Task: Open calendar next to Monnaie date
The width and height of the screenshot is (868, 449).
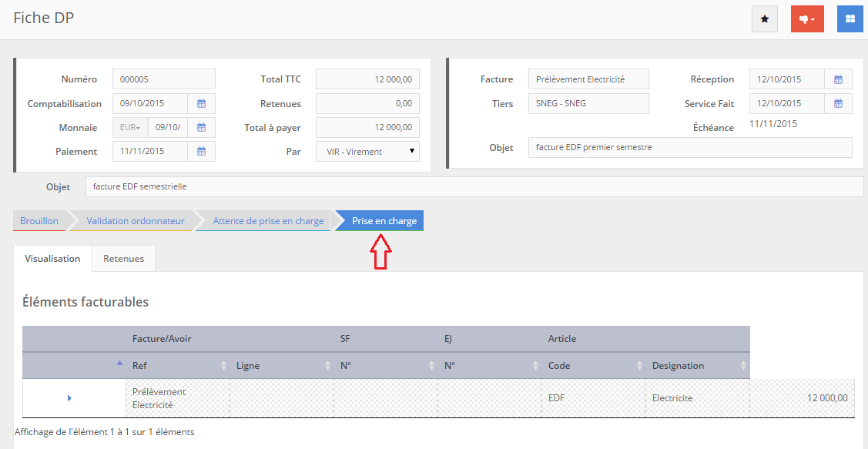Action: (201, 128)
